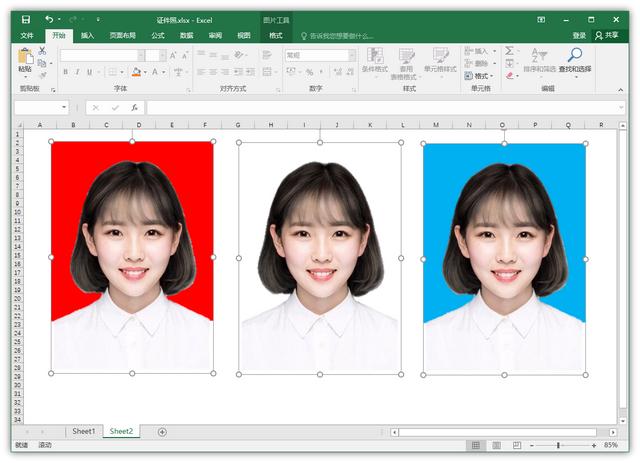Screen dimensions: 640x463
Task: Click the Merge and Center icon
Action: [267, 72]
